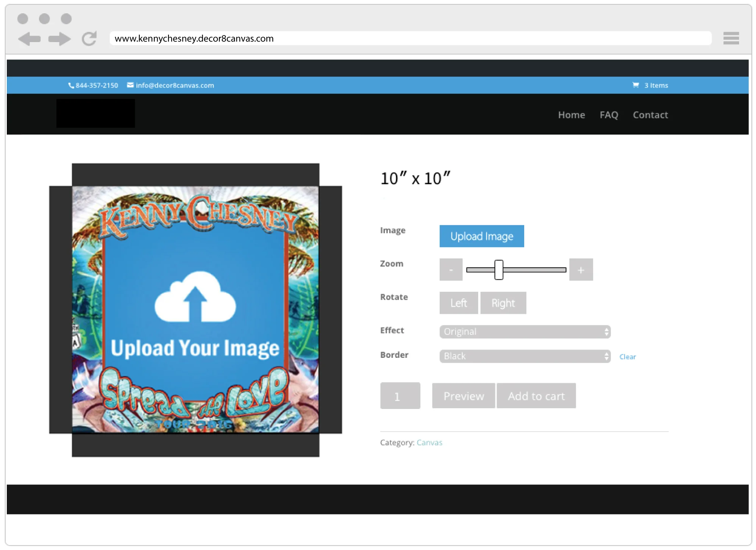
Task: Decrease zoom with the minus button
Action: [451, 270]
